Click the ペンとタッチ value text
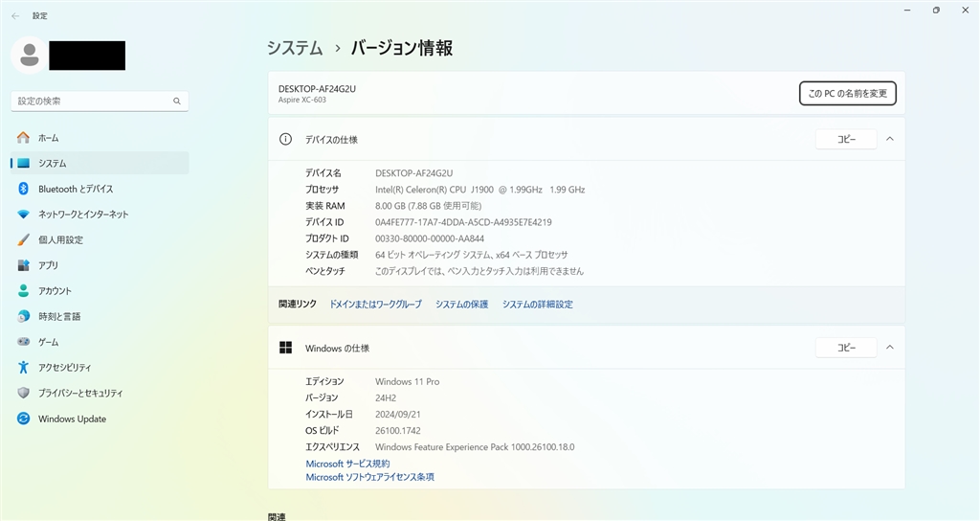Image resolution: width=980 pixels, height=521 pixels. (x=479, y=271)
